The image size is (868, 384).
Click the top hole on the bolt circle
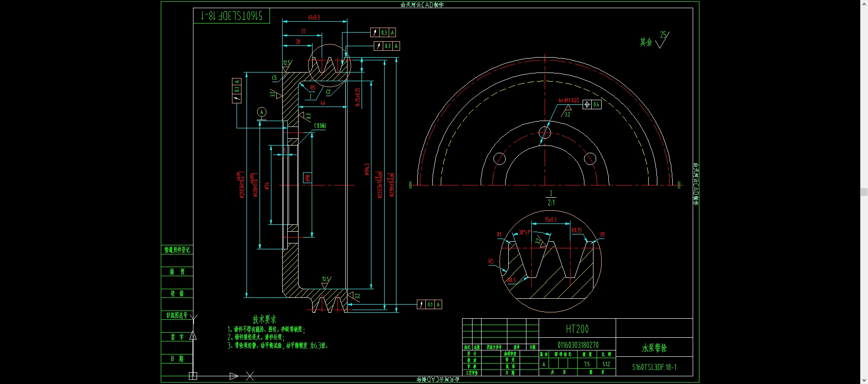545,132
